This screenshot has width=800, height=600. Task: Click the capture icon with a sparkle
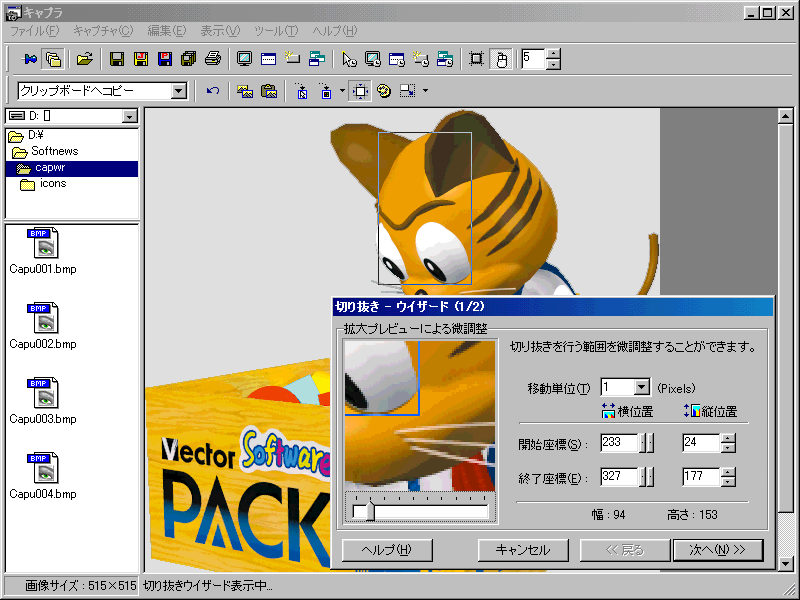click(x=292, y=59)
